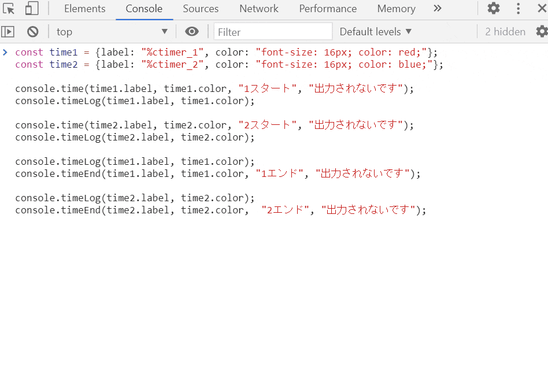
Task: Switch to the Sources panel
Action: pos(201,9)
